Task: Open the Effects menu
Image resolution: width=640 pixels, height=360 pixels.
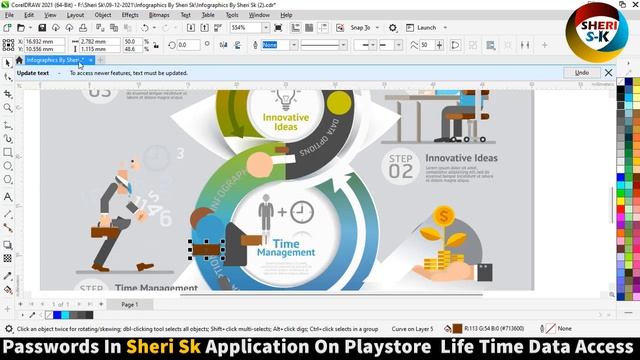Action: pyautogui.click(x=130, y=15)
